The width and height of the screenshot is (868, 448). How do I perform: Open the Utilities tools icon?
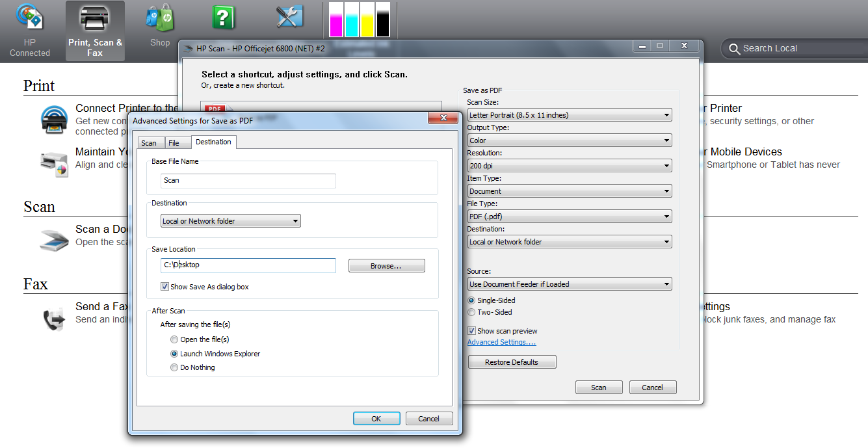point(289,18)
